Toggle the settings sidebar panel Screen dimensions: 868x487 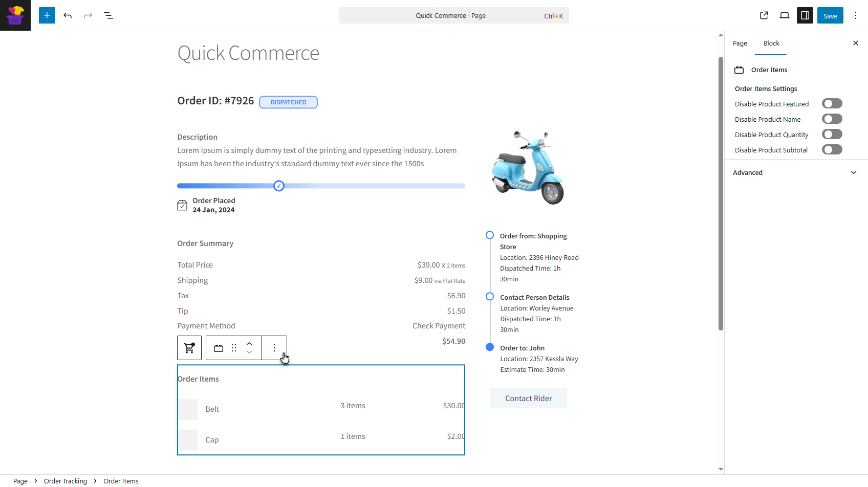tap(805, 15)
